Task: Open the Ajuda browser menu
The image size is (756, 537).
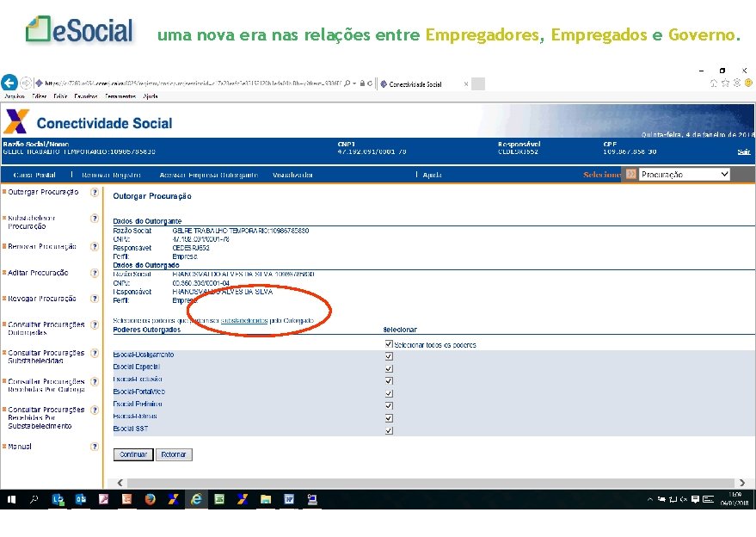Action: (151, 96)
